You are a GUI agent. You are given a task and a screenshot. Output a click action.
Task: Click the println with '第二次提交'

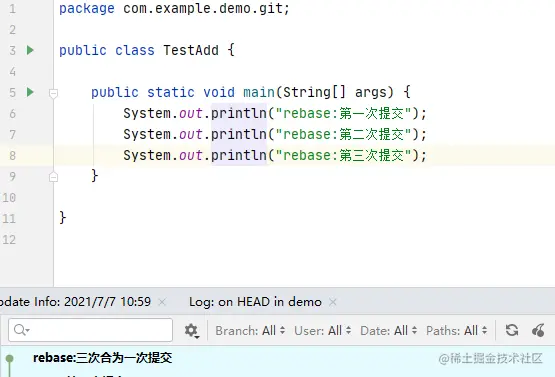pyautogui.click(x=275, y=135)
